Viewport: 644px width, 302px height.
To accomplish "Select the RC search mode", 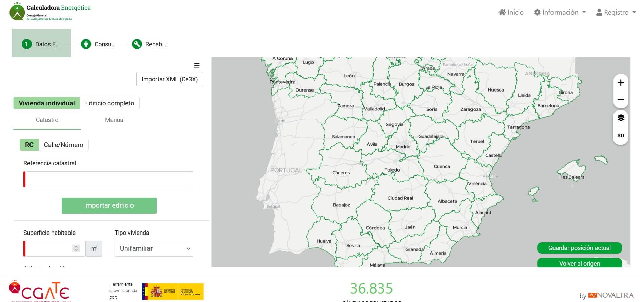I will click(x=29, y=145).
